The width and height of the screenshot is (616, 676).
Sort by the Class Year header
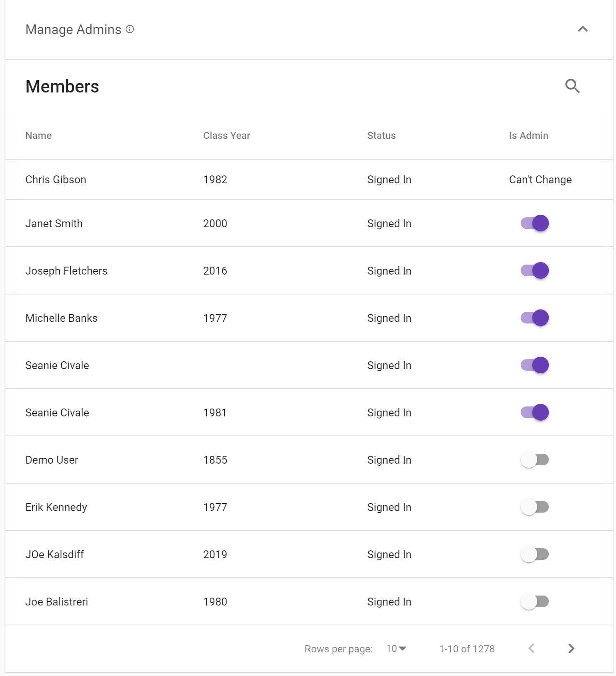(227, 136)
